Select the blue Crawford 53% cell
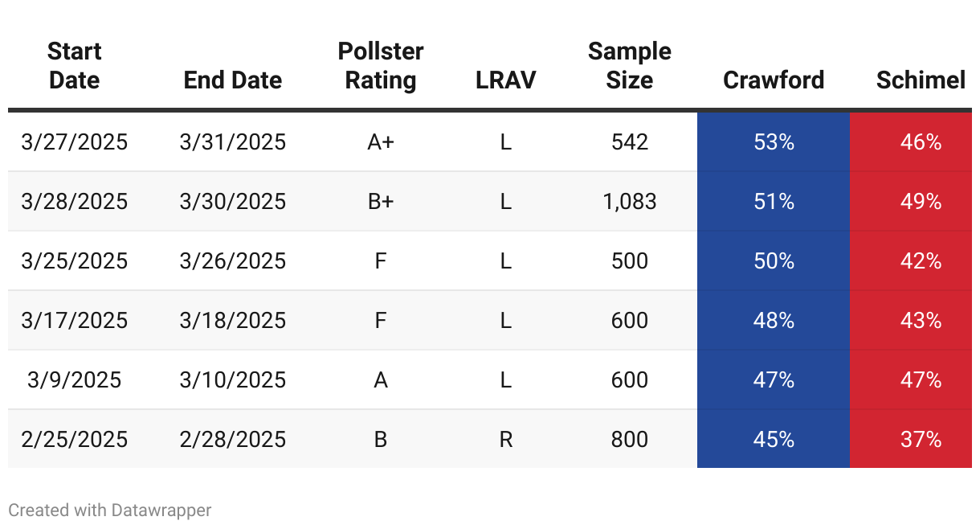Image resolution: width=980 pixels, height=529 pixels. (773, 142)
